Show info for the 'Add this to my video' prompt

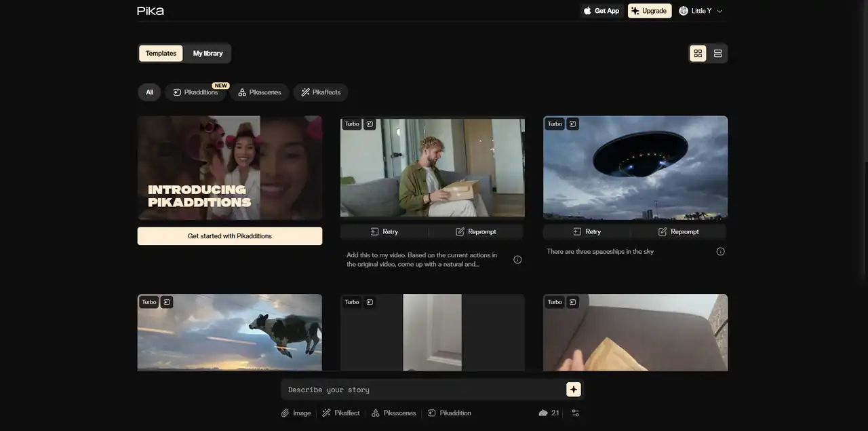click(517, 259)
